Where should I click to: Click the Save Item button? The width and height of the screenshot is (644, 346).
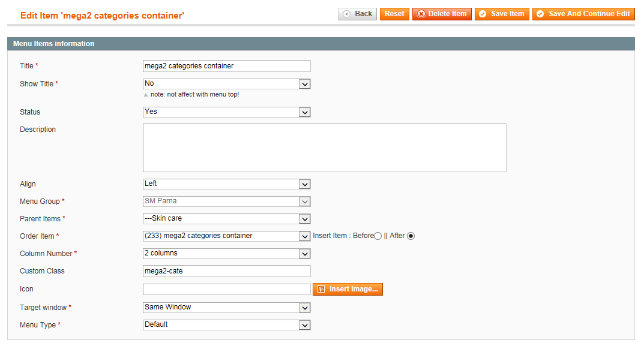tap(502, 14)
